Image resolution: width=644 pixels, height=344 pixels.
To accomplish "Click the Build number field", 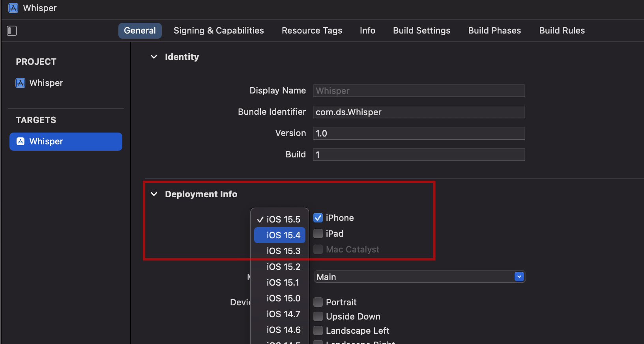I will (x=419, y=155).
